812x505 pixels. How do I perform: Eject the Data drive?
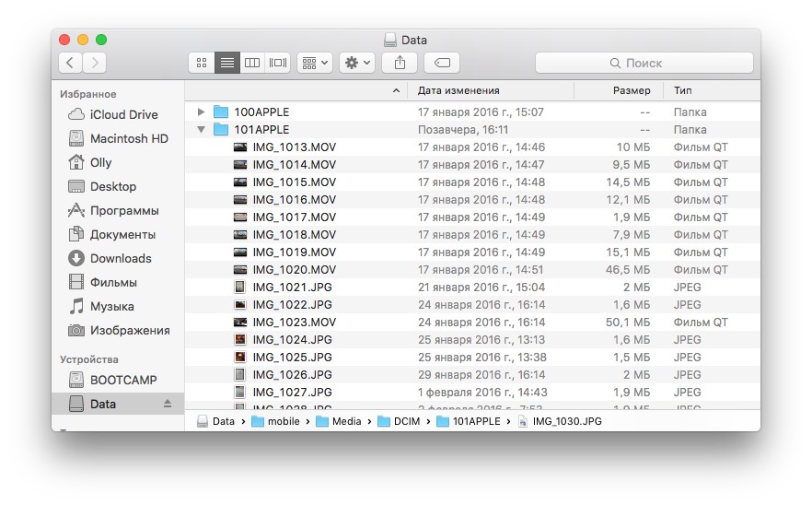tap(168, 404)
